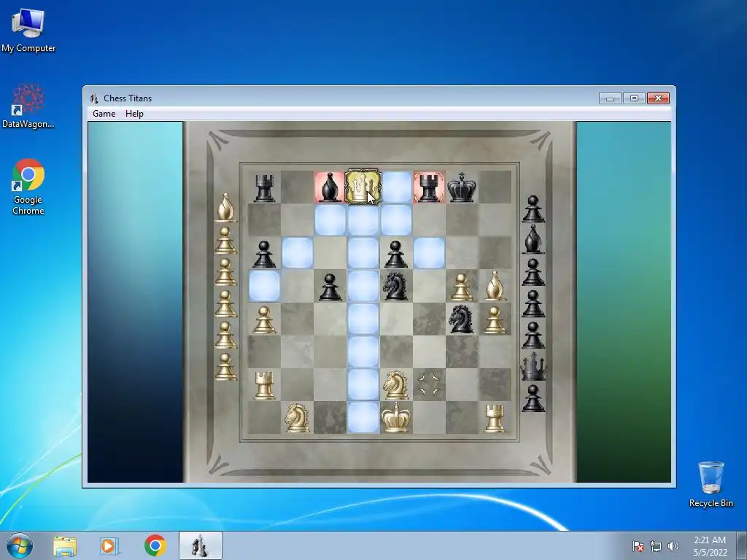Open the Help menu
The height and width of the screenshot is (560, 747).
click(134, 114)
